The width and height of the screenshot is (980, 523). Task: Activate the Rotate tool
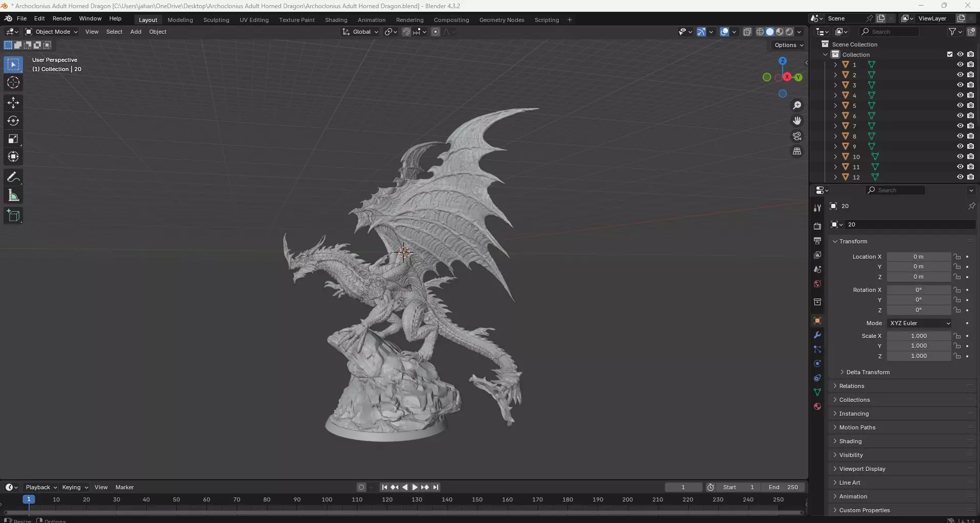click(13, 121)
